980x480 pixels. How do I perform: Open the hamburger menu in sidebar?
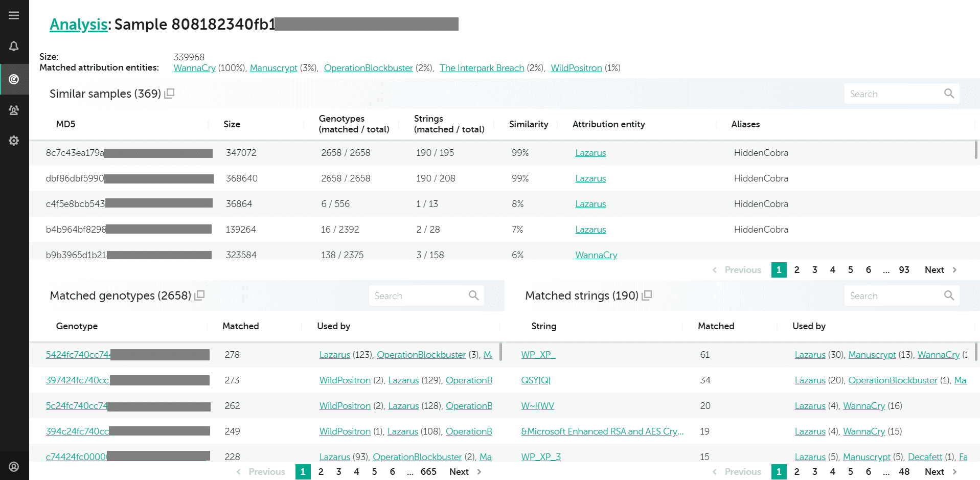(x=14, y=15)
